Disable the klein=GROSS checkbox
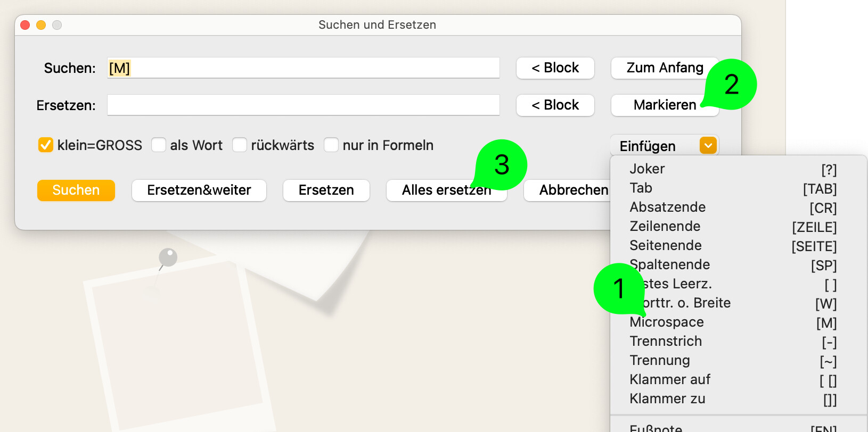This screenshot has width=868, height=432. (46, 145)
